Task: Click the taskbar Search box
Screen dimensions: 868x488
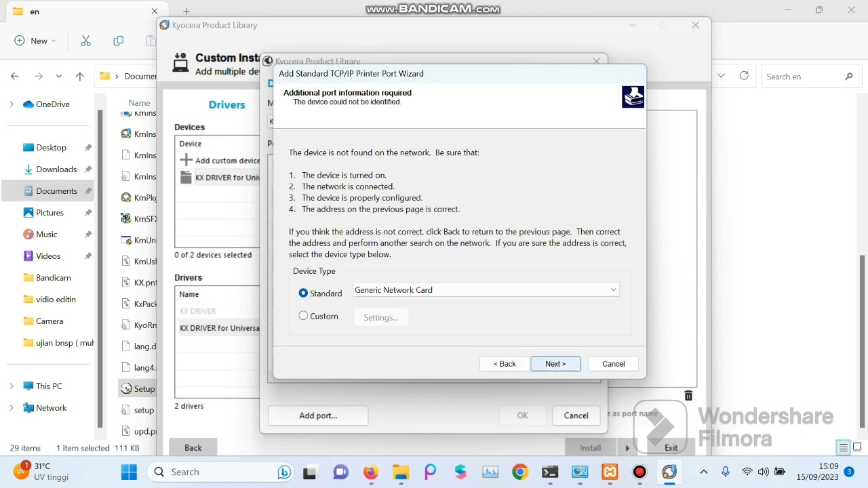Action: (x=220, y=472)
